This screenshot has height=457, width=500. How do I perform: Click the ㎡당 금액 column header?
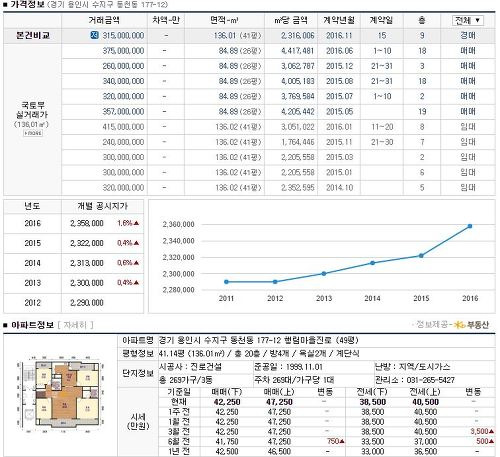click(x=291, y=20)
